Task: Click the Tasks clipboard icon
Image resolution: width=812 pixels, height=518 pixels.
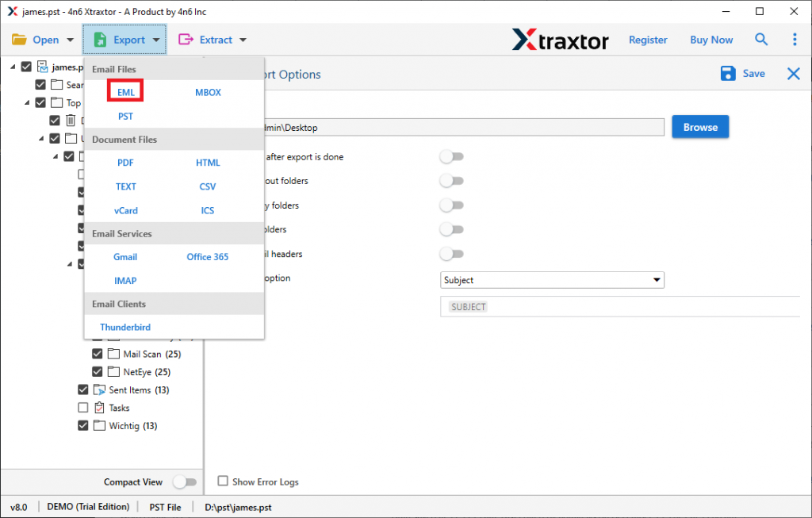Action: [99, 408]
